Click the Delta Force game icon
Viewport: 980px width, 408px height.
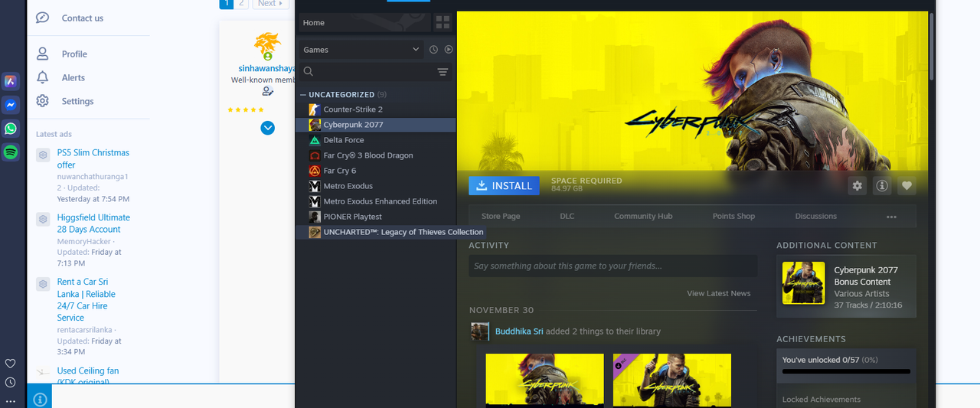pyautogui.click(x=315, y=140)
